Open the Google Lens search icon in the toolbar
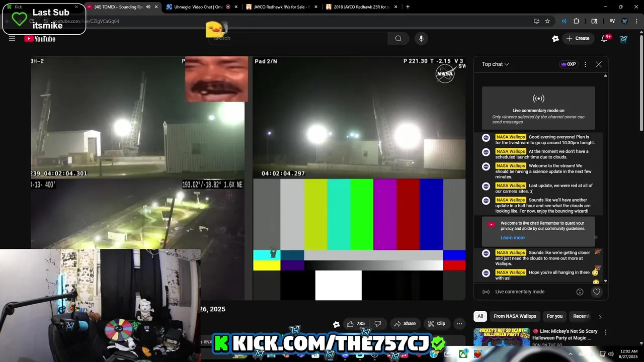Viewport: 644px width, 362px height. [x=594, y=21]
